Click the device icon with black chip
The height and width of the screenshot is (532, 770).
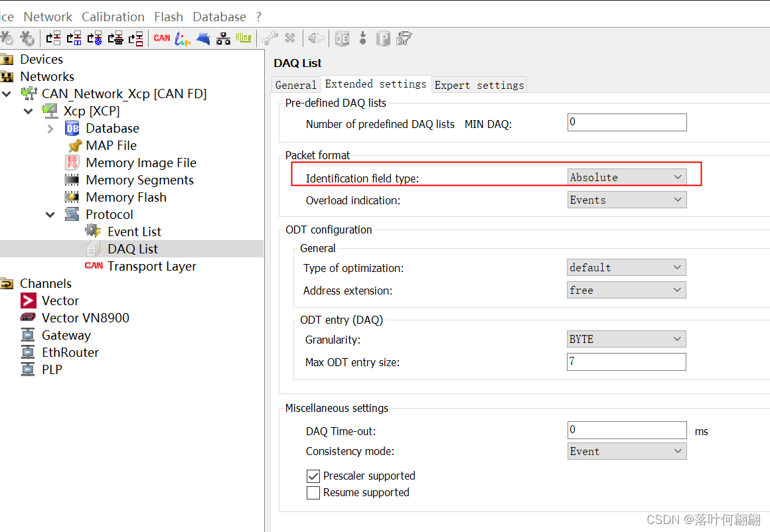[x=116, y=38]
